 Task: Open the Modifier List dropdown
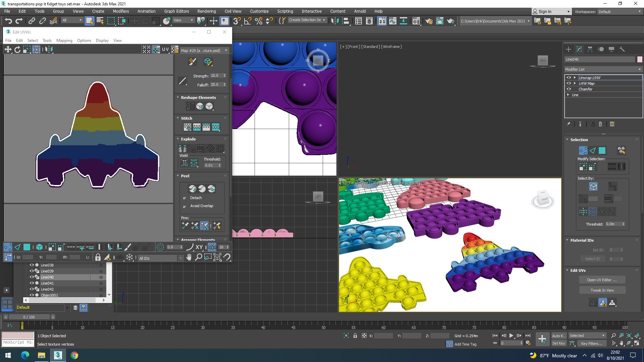click(603, 69)
